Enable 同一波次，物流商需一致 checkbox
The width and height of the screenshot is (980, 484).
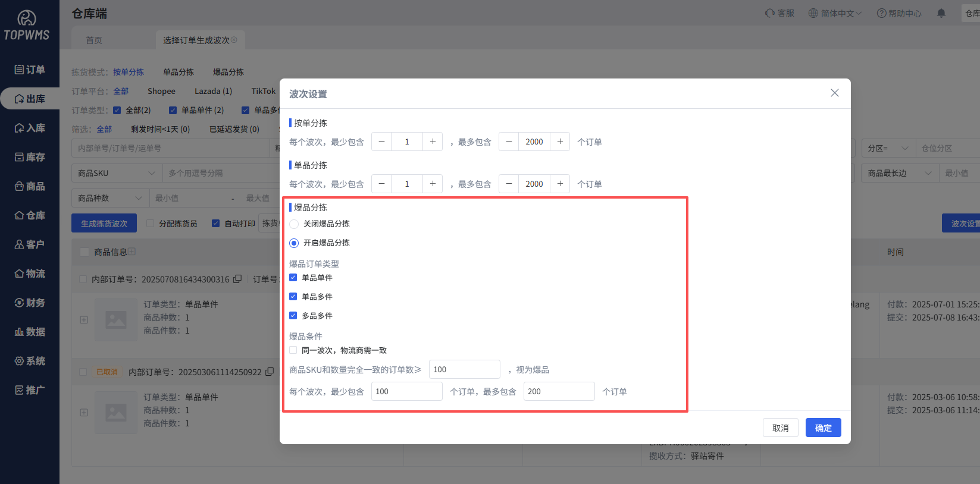point(293,350)
